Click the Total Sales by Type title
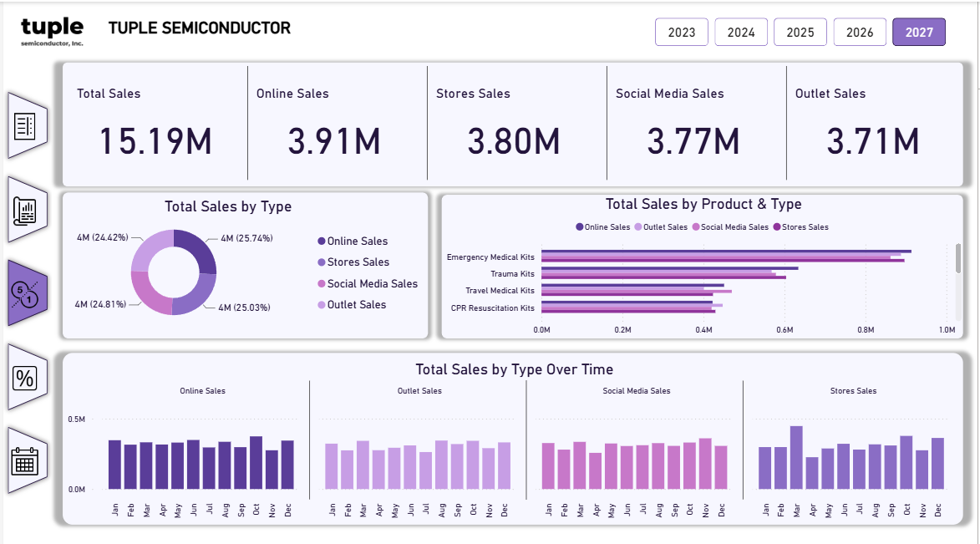The image size is (980, 544). (228, 206)
